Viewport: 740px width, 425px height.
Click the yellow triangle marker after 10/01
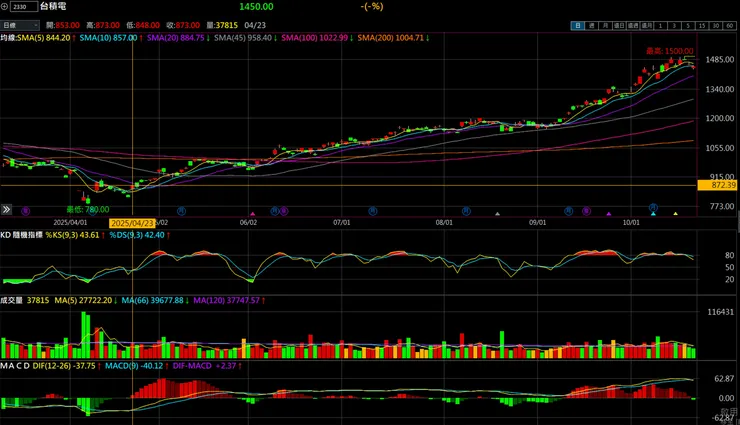tap(675, 214)
